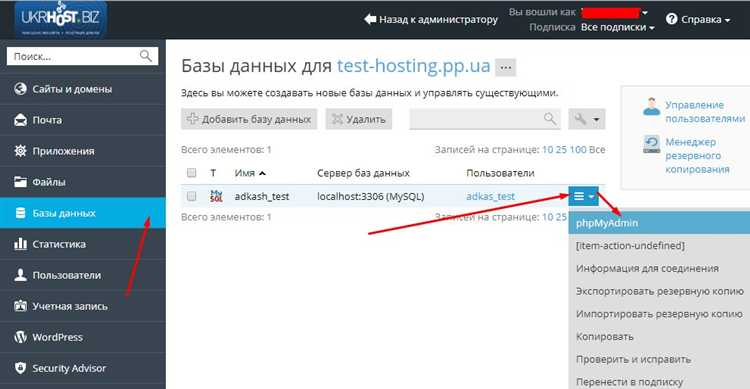
Task: Show 100 records per page in top pager
Action: [578, 150]
